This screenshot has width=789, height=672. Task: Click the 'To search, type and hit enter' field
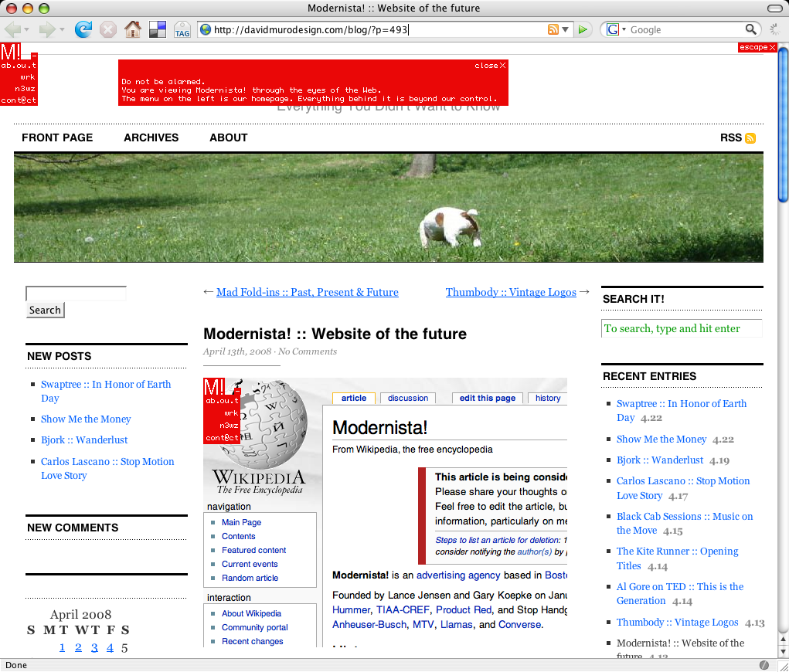tap(681, 328)
